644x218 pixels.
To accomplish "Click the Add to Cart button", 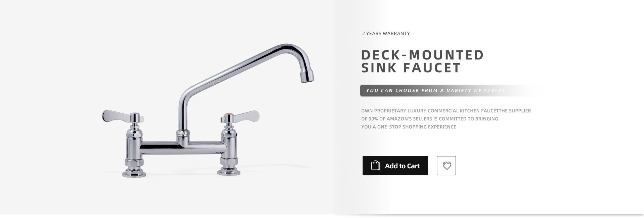I will point(395,166).
